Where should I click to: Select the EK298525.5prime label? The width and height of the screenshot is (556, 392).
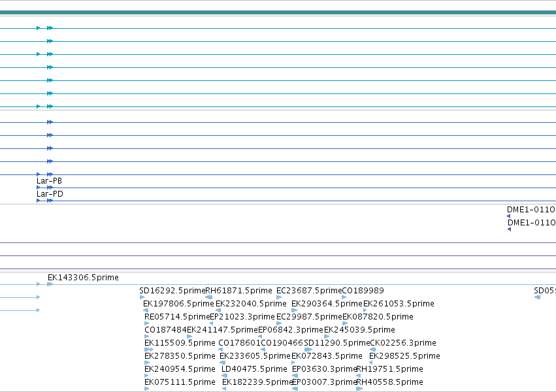[x=404, y=356]
